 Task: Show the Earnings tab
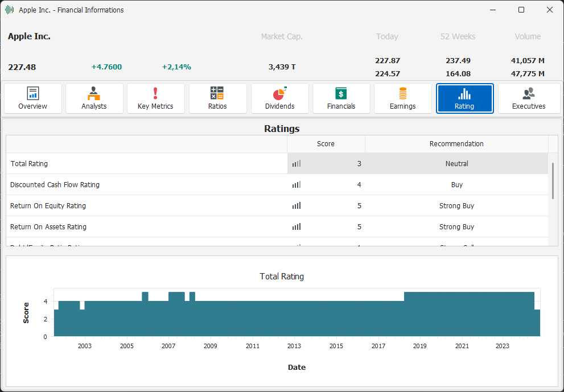click(x=403, y=98)
